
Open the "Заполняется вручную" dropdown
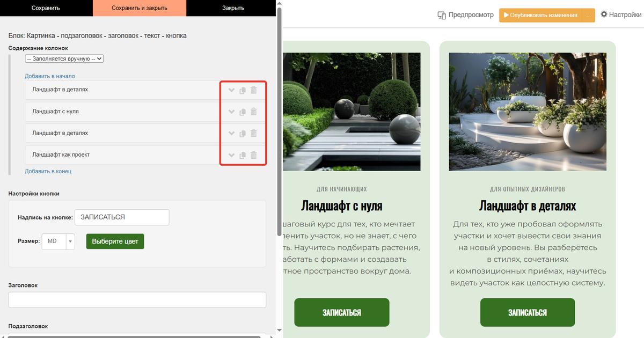point(64,58)
